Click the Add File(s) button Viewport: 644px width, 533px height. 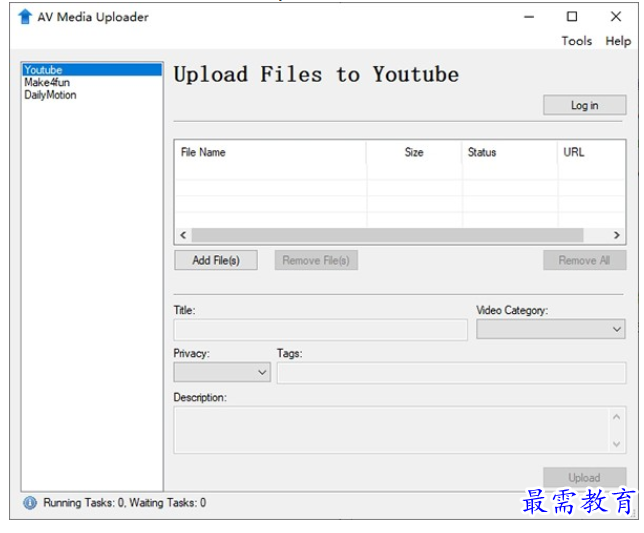(x=216, y=260)
